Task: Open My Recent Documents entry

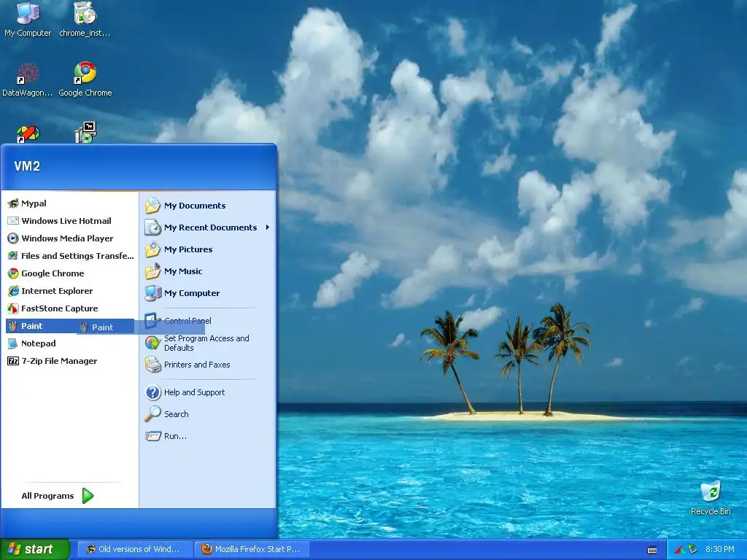Action: click(208, 227)
